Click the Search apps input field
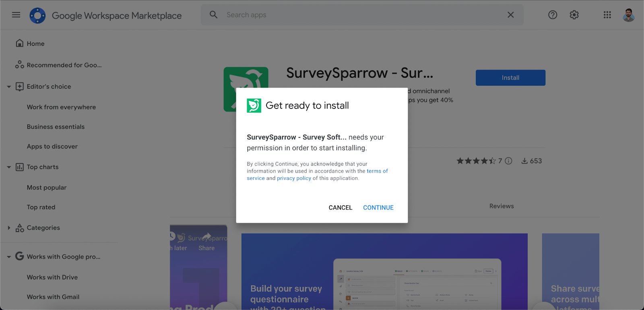Image resolution: width=644 pixels, height=310 pixels. (x=362, y=15)
